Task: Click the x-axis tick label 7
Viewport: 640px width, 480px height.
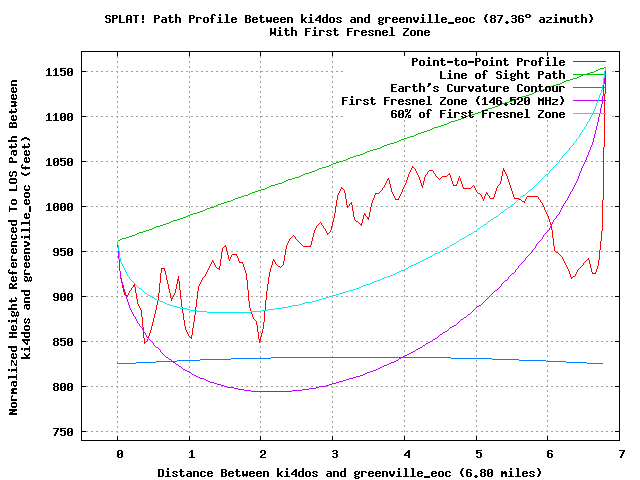Action: click(622, 454)
